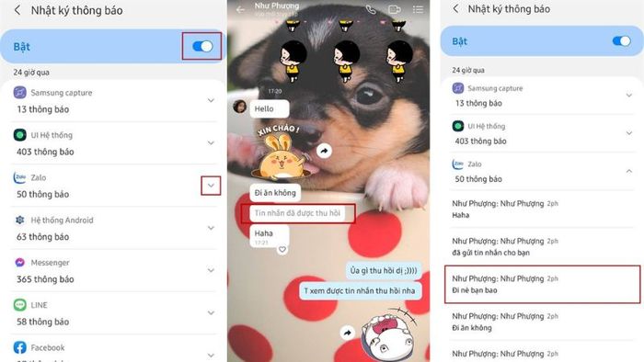This screenshot has width=644, height=362.
Task: Tap LINE app icon
Action: 19,305
